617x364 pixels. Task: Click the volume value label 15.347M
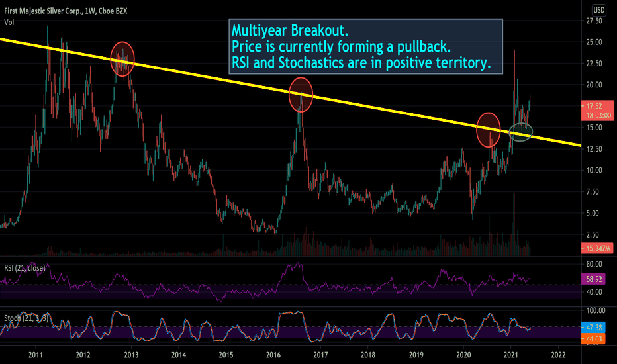[597, 248]
